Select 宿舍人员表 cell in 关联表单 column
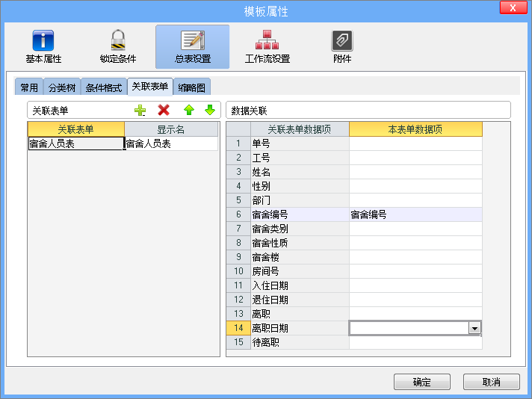532x399 pixels. pyautogui.click(x=76, y=143)
